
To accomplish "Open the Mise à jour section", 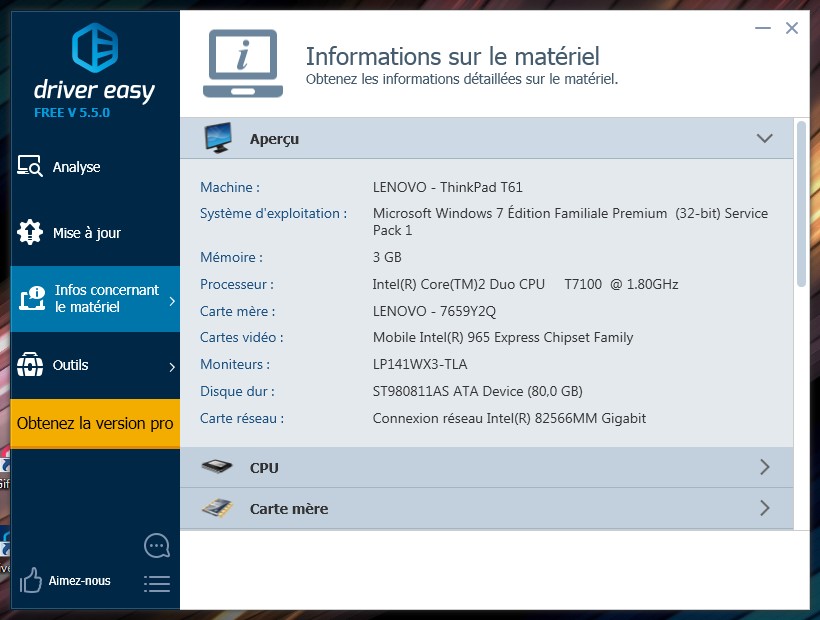I will click(95, 233).
